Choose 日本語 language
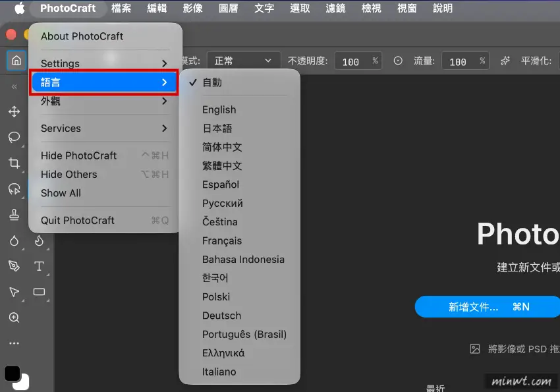Image resolution: width=560 pixels, height=392 pixels. tap(239, 128)
